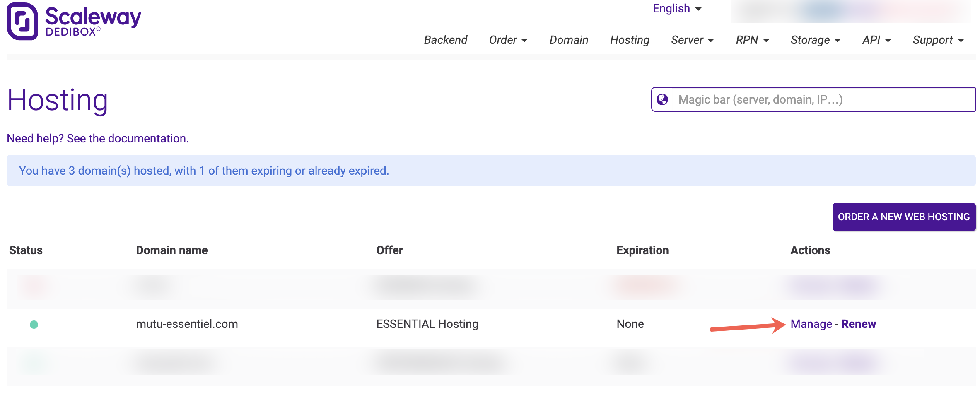Go to the Backend page
This screenshot has height=419, width=980.
(445, 40)
